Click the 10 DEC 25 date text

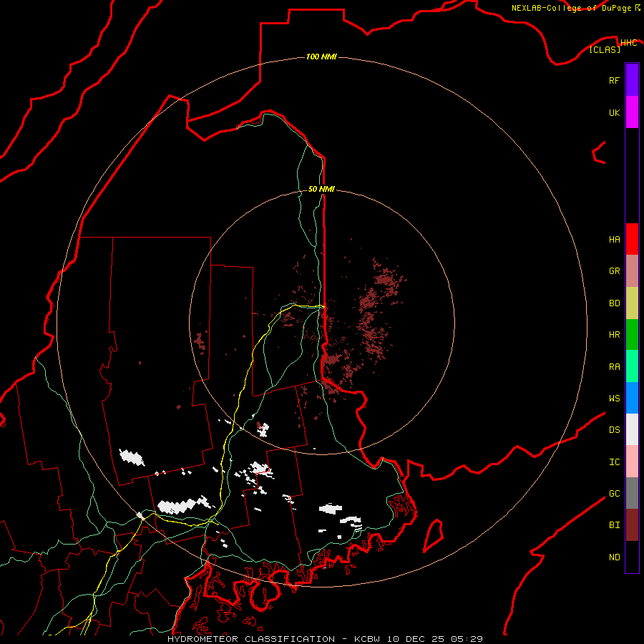416,639
